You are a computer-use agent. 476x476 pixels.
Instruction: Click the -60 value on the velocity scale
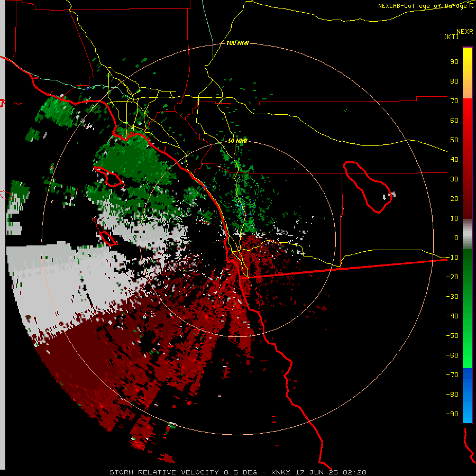[452, 355]
